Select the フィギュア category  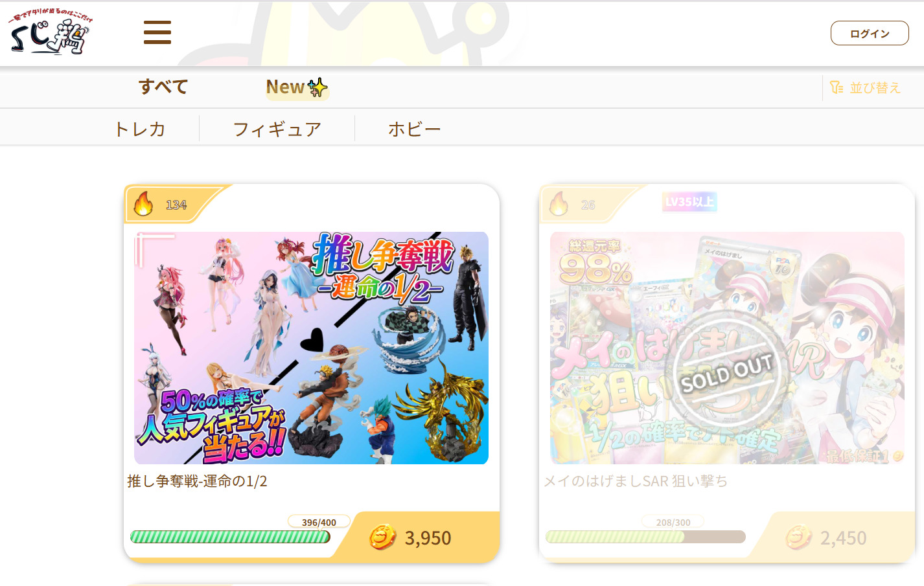[x=277, y=129]
